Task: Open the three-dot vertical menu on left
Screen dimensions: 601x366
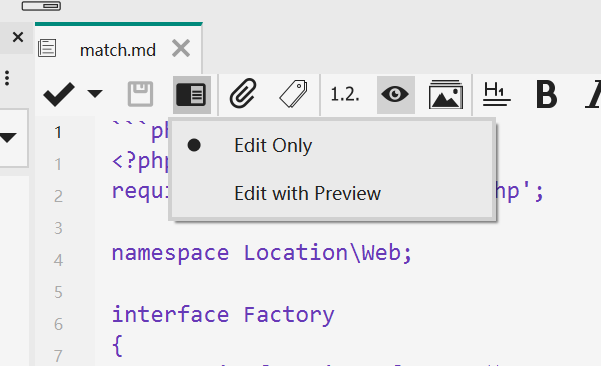Action: [x=7, y=78]
